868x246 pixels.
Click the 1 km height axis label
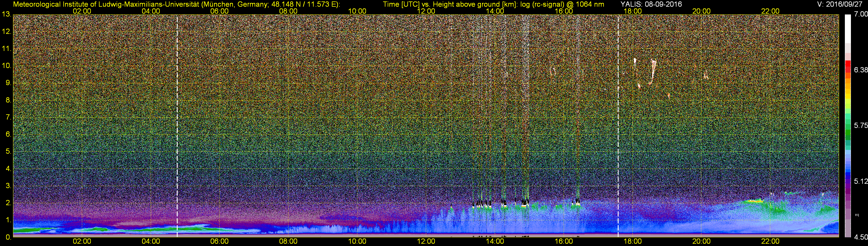coord(8,220)
